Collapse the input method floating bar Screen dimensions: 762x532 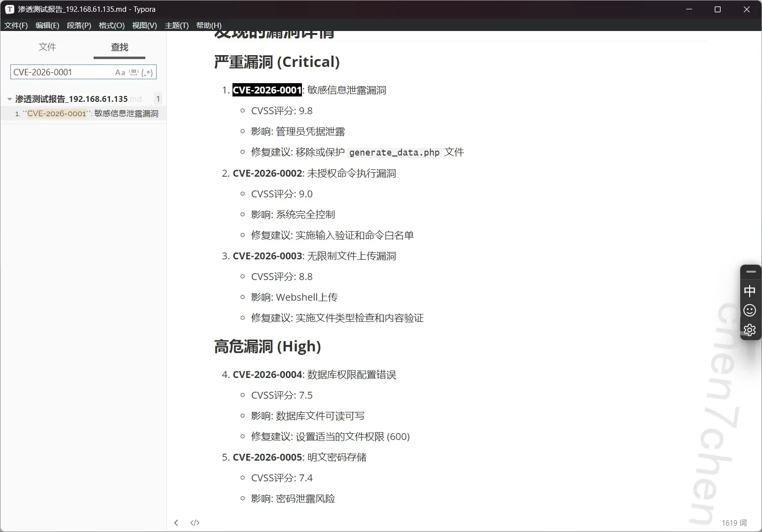coord(751,272)
